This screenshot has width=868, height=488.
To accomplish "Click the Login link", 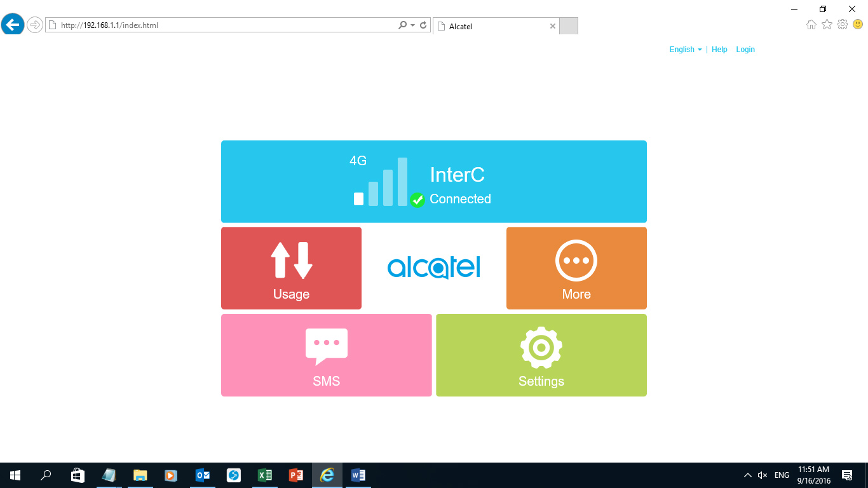I will 745,50.
